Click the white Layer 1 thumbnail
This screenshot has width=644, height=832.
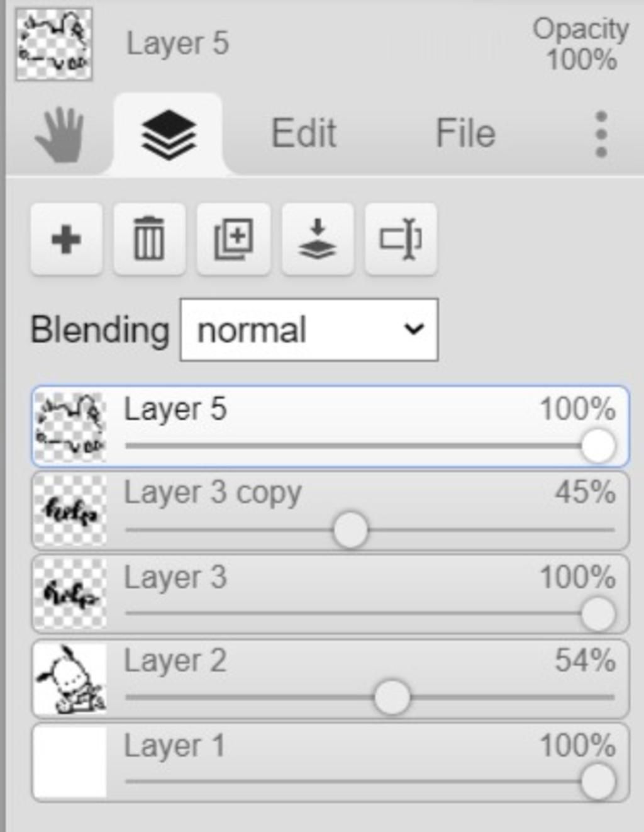tap(70, 763)
